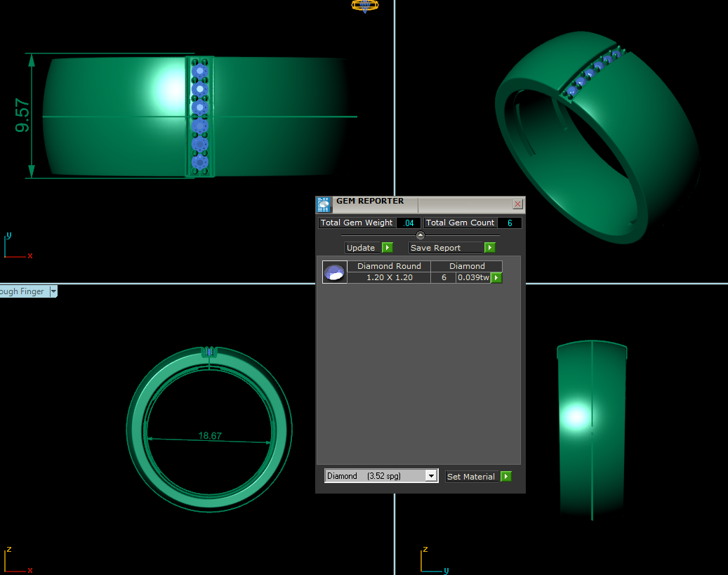The height and width of the screenshot is (575, 728).
Task: Click the Update button label
Action: (361, 248)
